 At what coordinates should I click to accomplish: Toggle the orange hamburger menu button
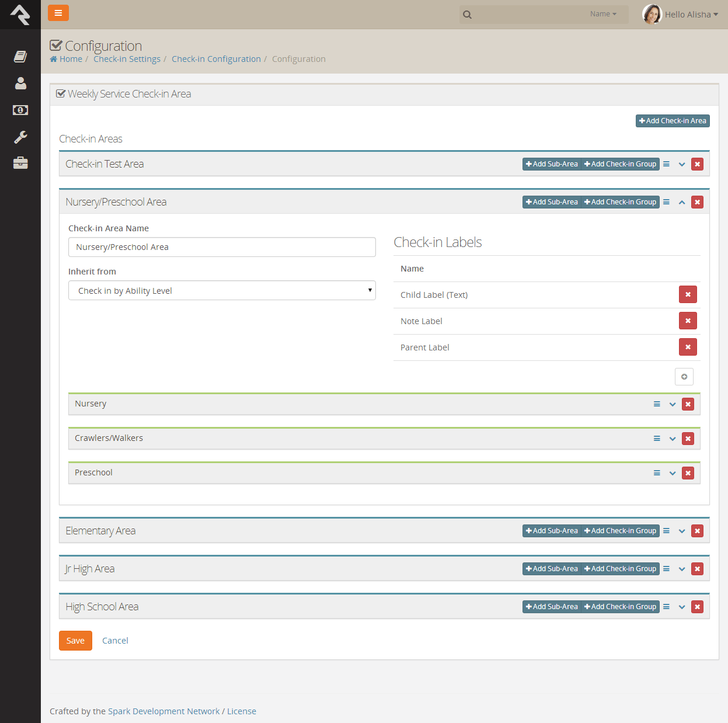[58, 13]
